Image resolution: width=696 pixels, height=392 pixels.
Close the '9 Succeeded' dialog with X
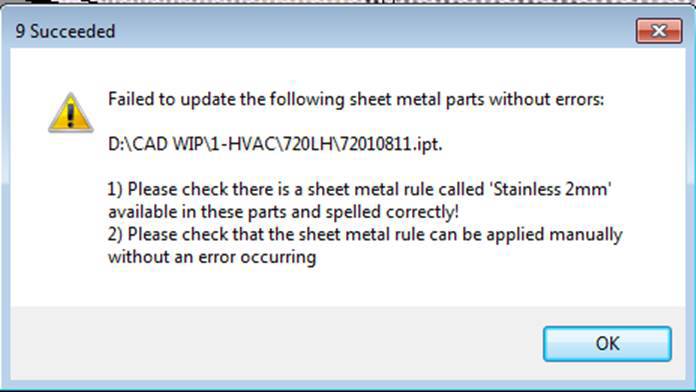tap(659, 31)
